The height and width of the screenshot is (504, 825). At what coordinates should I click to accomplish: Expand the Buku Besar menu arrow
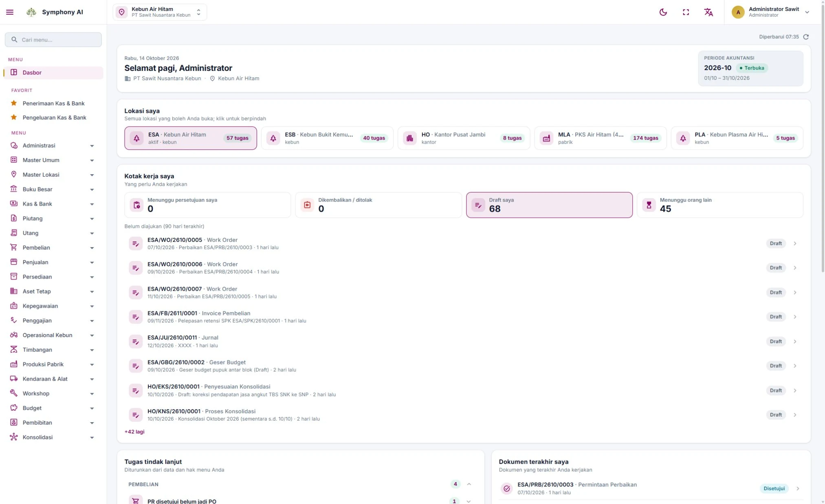[x=92, y=190]
